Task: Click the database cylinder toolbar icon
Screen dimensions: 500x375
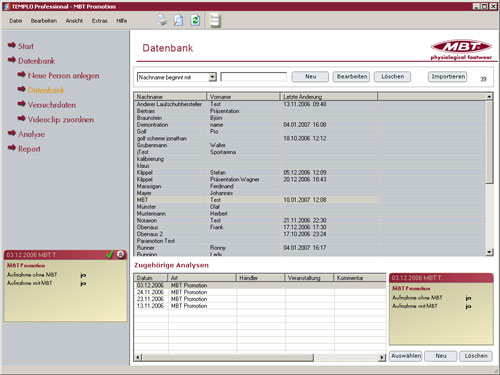Action: click(215, 20)
